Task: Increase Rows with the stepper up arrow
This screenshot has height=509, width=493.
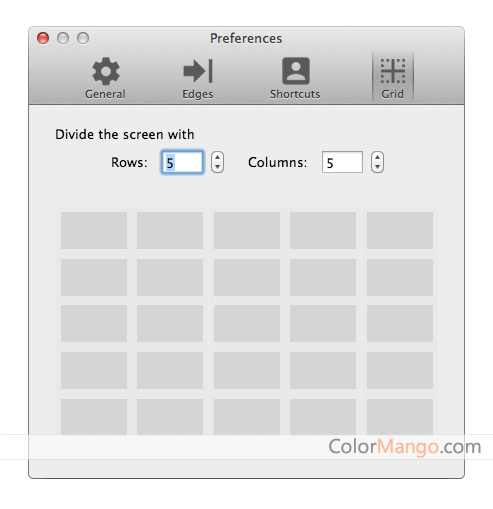Action: [217, 157]
